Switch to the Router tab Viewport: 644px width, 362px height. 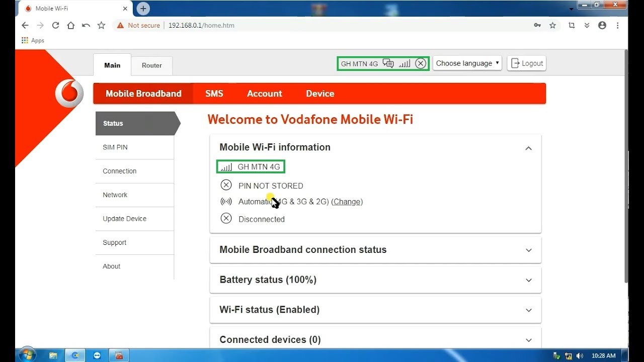tap(151, 65)
